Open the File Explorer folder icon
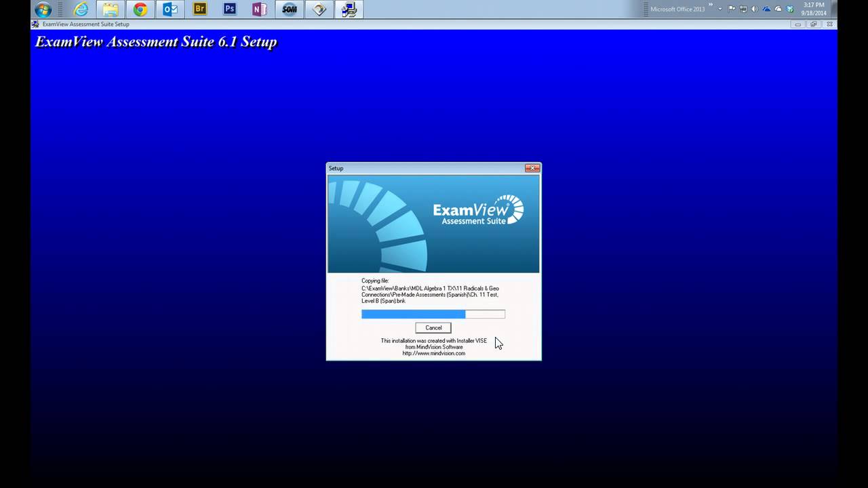 coord(111,9)
